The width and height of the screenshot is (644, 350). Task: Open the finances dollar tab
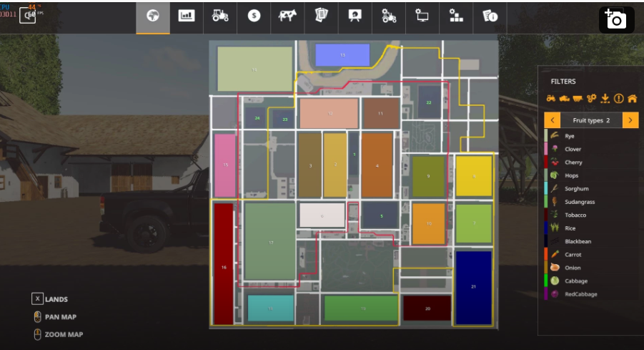[x=254, y=16]
